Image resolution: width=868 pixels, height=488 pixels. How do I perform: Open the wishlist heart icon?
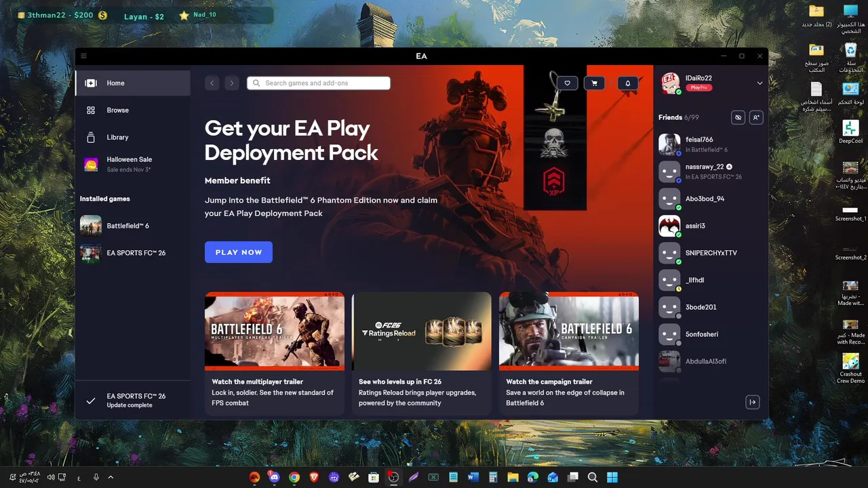coord(568,83)
